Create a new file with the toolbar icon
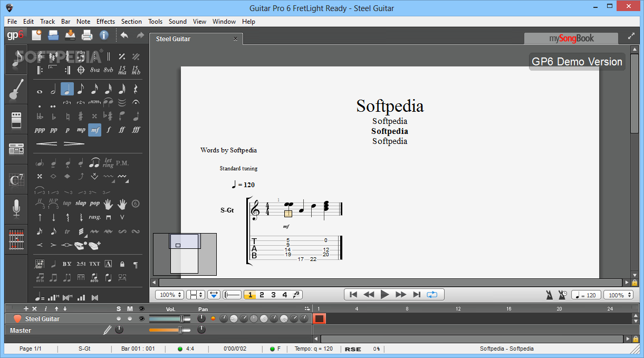644x358 pixels. [37, 35]
